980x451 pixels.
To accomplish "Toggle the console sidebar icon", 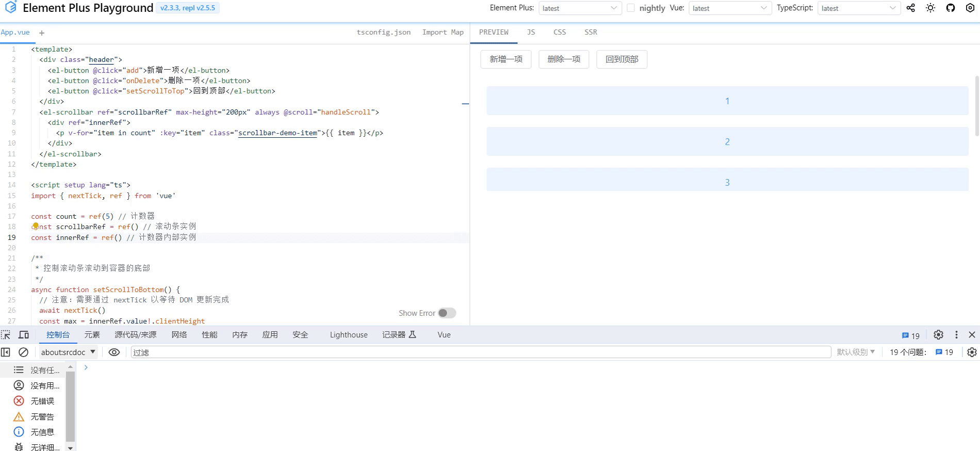I will 6,352.
